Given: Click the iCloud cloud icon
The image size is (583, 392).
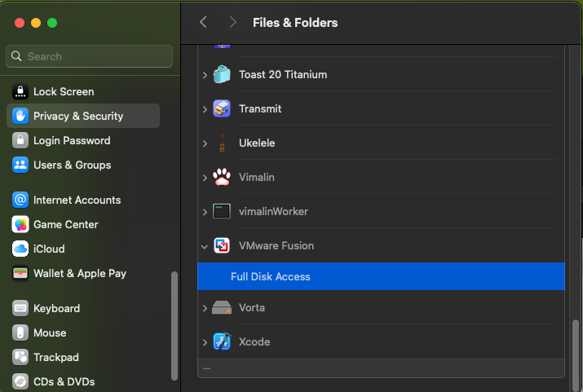Looking at the screenshot, I should 20,249.
